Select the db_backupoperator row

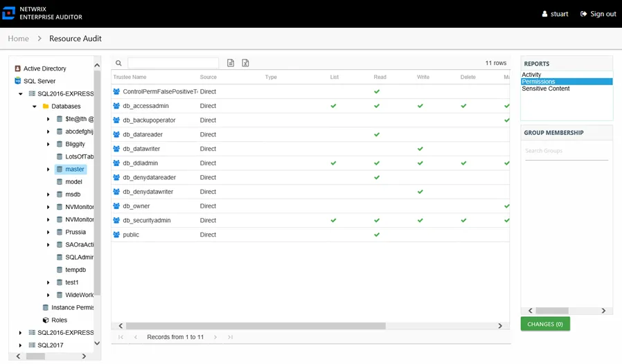[x=310, y=120]
